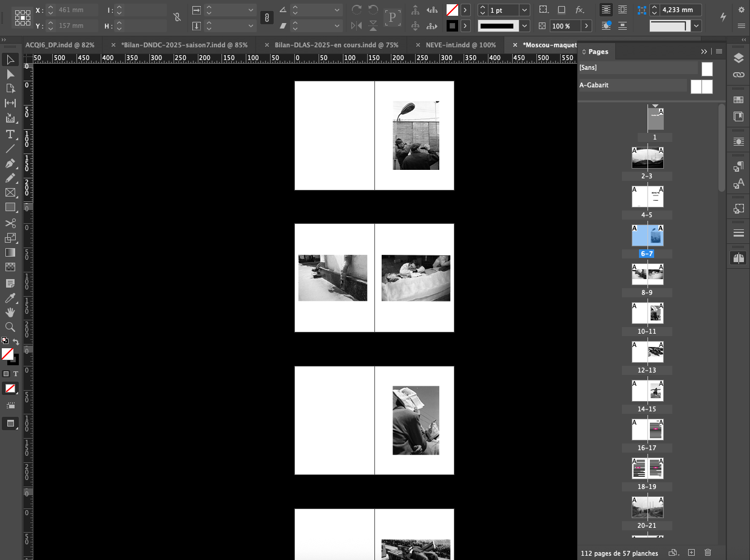Select the Gap tool
Screen dimensions: 750x560
[x=10, y=103]
